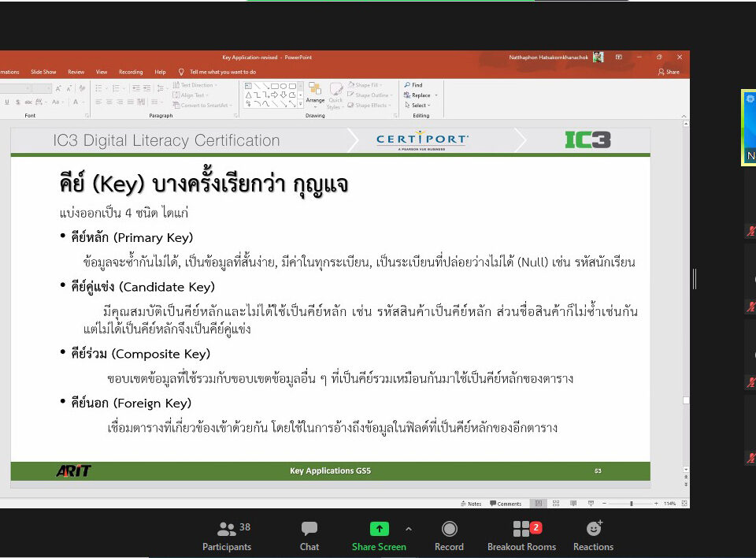Open the Zoom Chat panel

coord(309,537)
